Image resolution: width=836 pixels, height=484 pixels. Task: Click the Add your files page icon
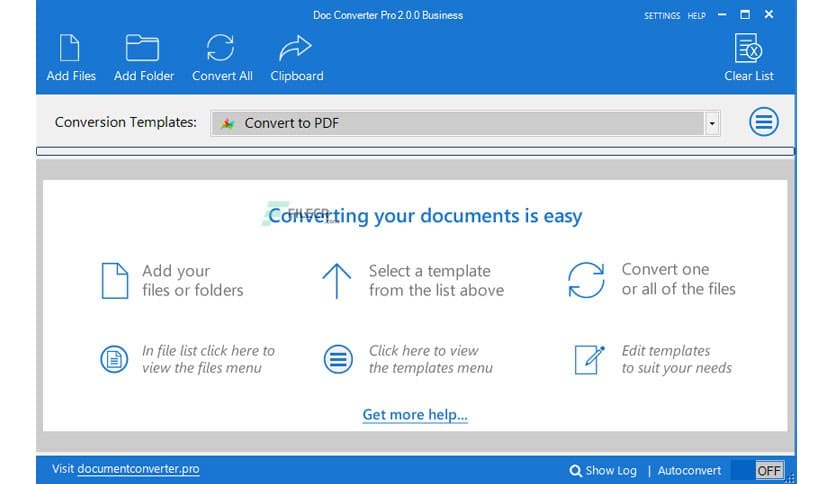115,281
